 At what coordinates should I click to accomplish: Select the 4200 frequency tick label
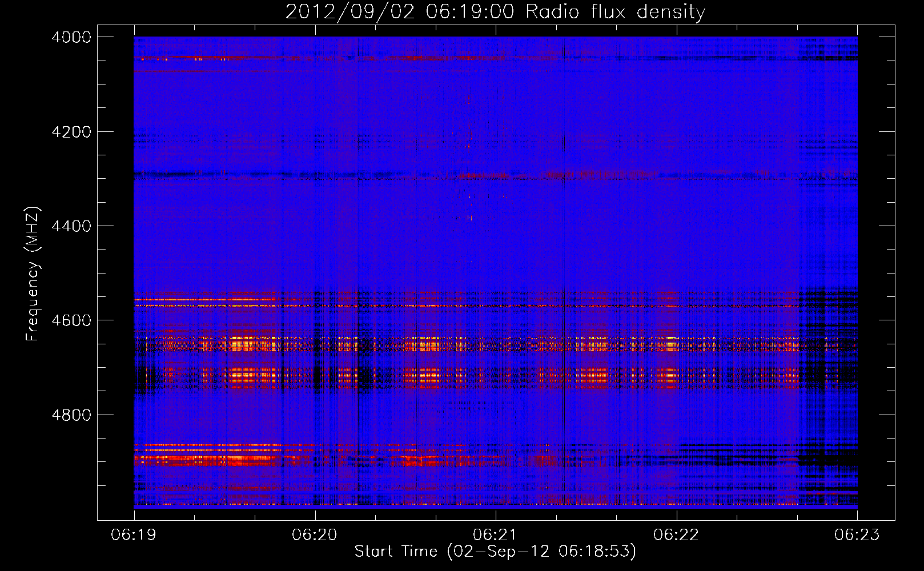pos(71,132)
